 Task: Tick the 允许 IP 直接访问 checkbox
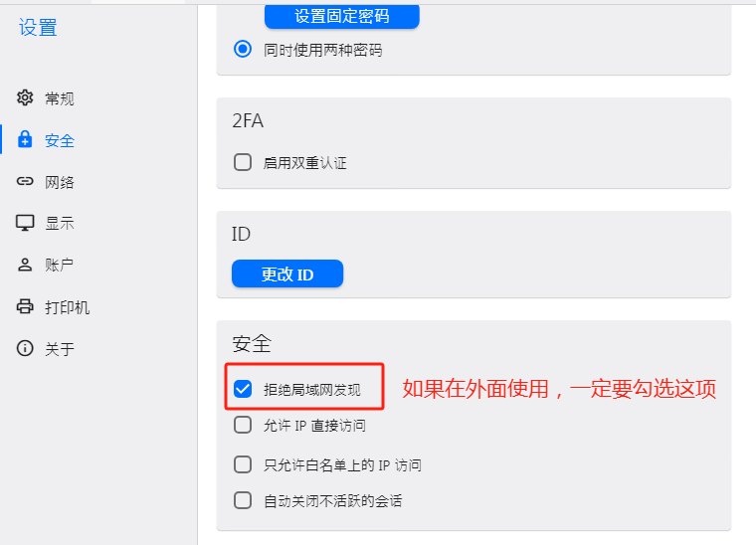pos(243,426)
